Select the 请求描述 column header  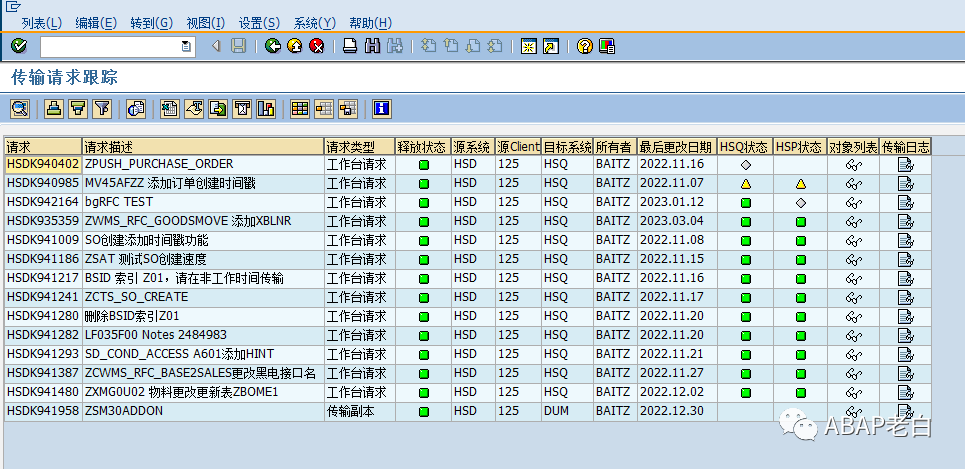pyautogui.click(x=203, y=146)
